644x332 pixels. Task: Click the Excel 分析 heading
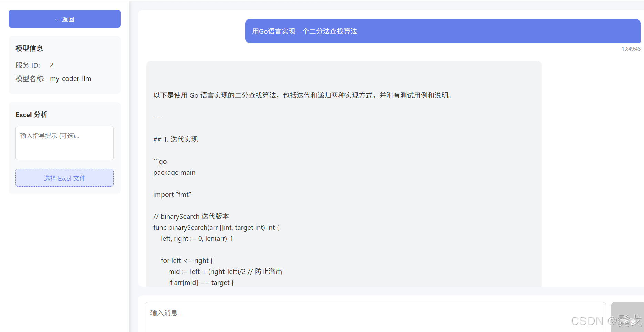[31, 115]
